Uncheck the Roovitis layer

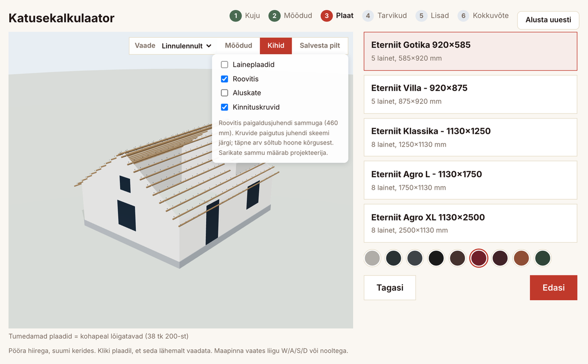click(x=224, y=79)
